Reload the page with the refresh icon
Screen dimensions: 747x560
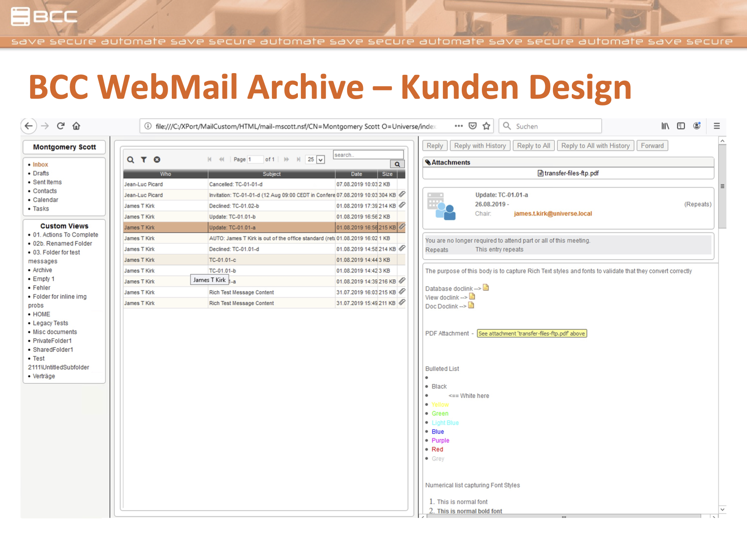(60, 126)
